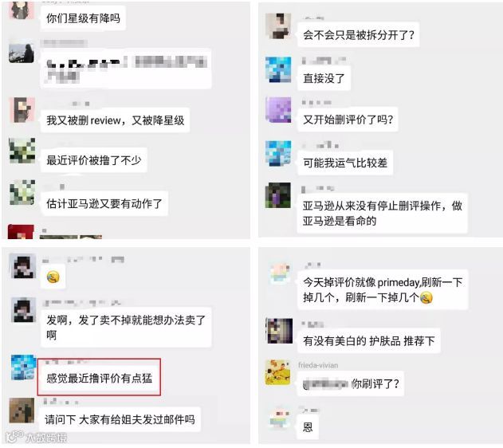The height and width of the screenshot is (448, 503).
Task: Click the username 'frieda-vivian'
Action: click(x=318, y=365)
